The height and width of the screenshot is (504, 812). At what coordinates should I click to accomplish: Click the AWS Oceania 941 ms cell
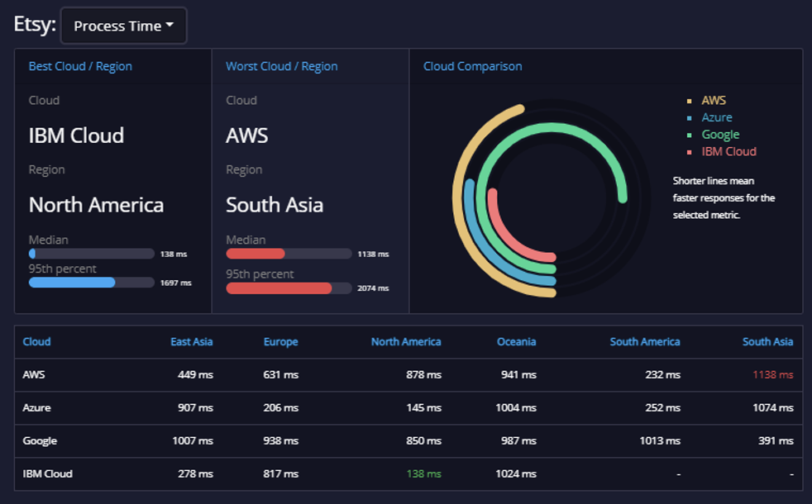[x=518, y=374]
